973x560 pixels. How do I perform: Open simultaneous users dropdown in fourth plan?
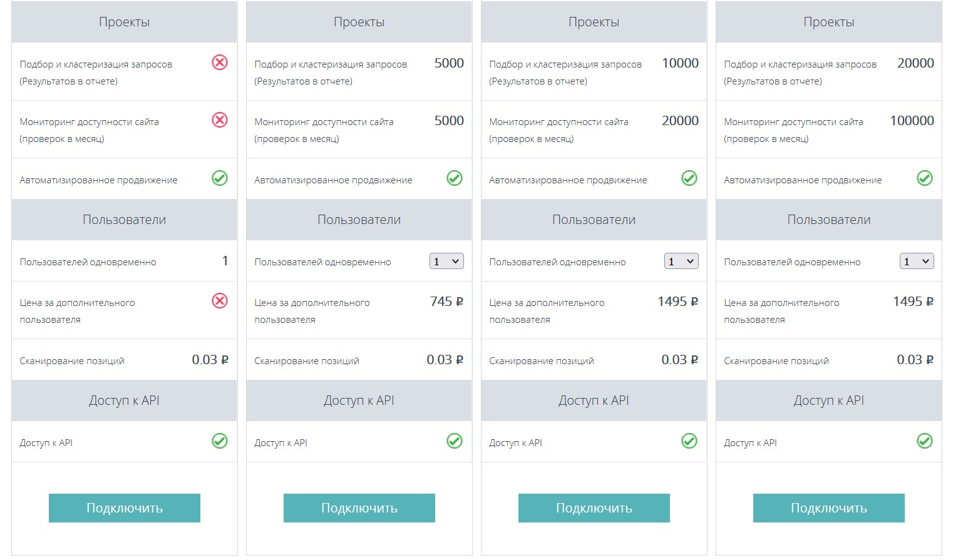tap(917, 262)
